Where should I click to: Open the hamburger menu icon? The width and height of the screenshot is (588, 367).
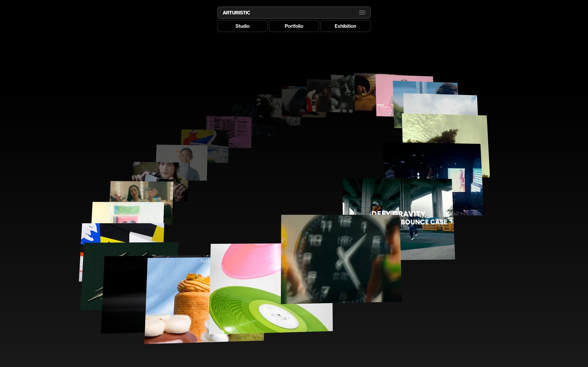[x=362, y=13]
